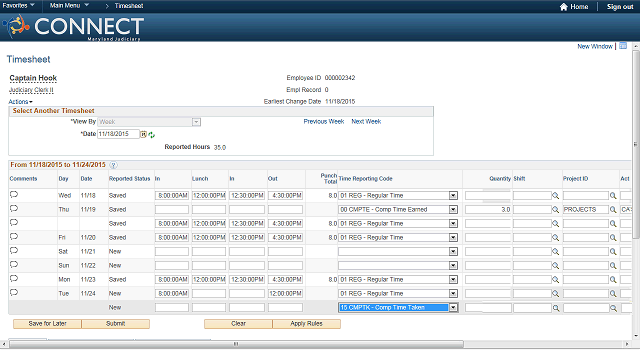
Task: Click the In time field for Sat 11/21
Action: pyautogui.click(x=172, y=252)
